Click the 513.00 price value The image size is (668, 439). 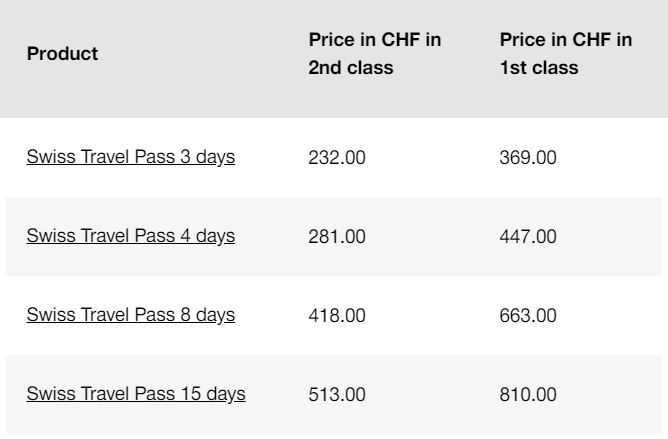pos(337,394)
